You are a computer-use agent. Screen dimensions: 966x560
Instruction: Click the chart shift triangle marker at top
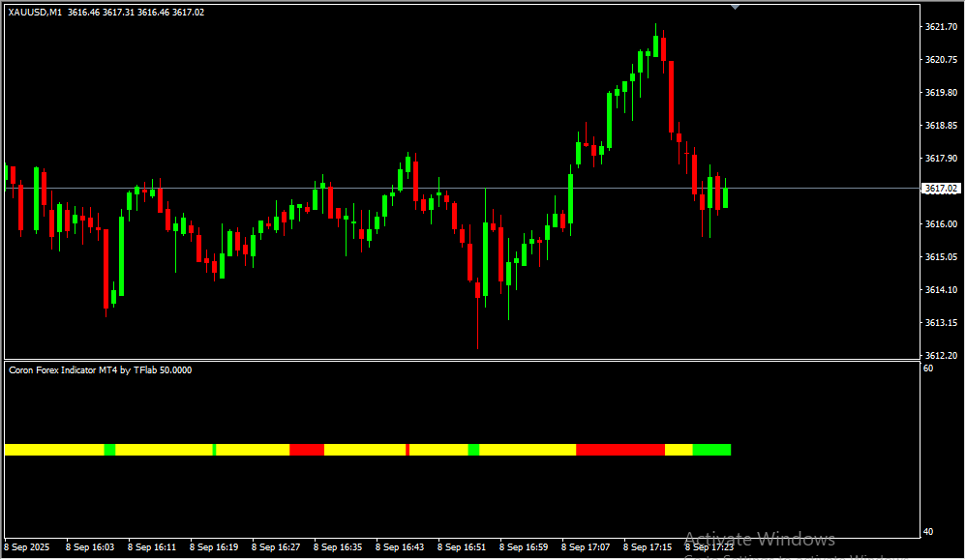(x=735, y=6)
